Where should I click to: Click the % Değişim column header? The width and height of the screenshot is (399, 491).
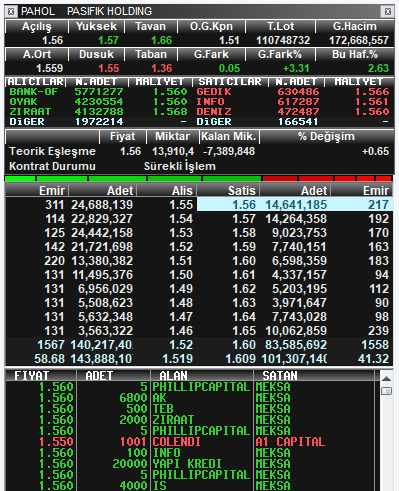click(x=326, y=137)
